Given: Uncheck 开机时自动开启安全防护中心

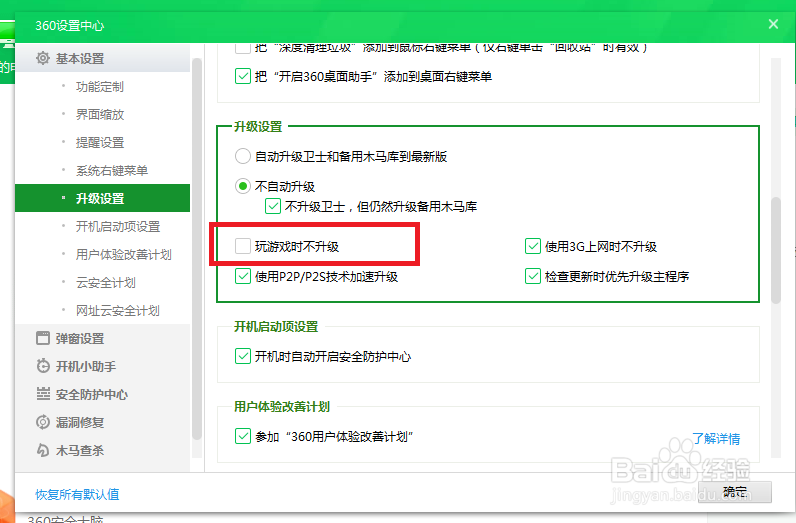Looking at the screenshot, I should (243, 356).
